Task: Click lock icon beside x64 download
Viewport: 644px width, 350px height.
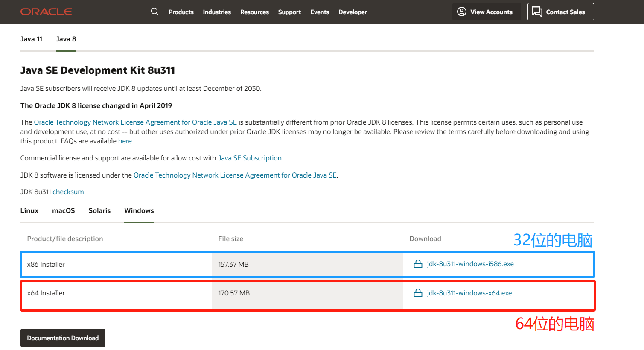Action: pos(418,293)
